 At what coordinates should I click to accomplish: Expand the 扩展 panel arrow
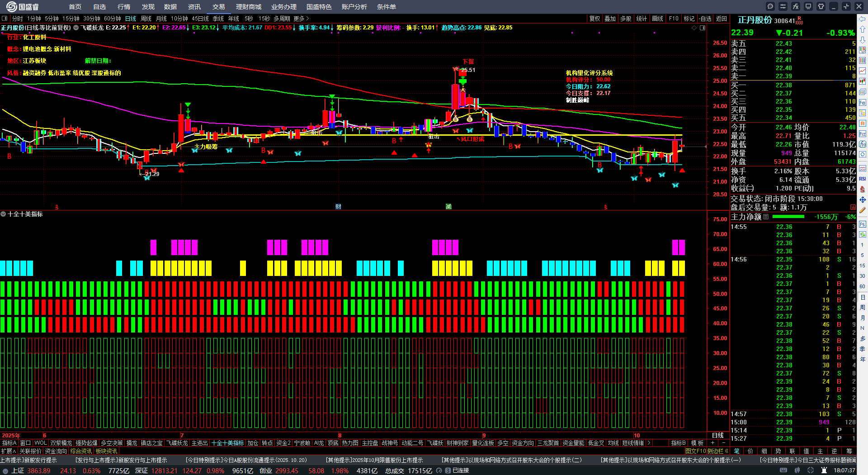tap(9, 451)
